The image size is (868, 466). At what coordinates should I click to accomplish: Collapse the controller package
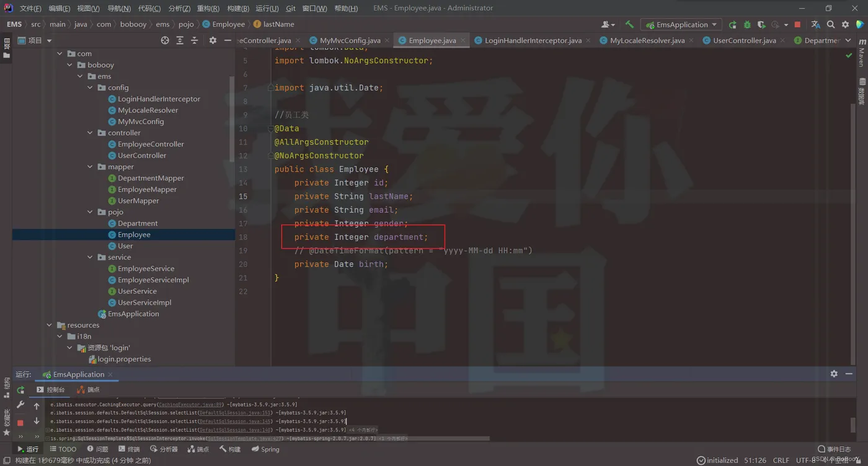click(91, 133)
